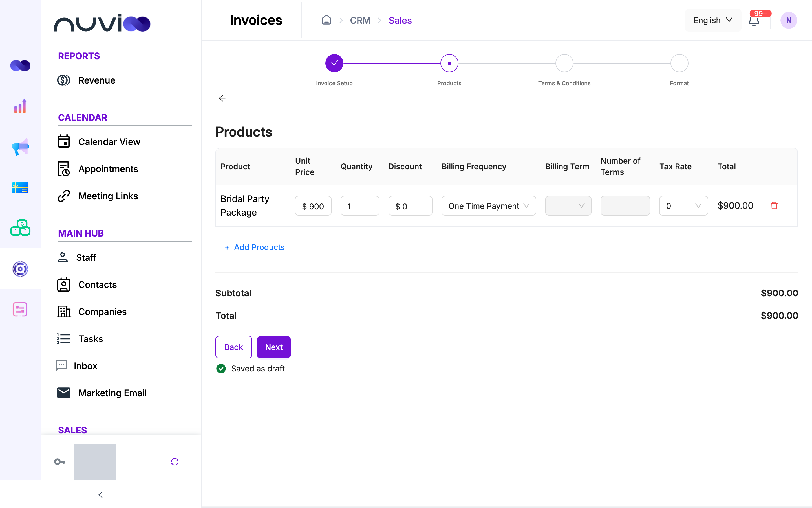Click the Revenue coin icon
812x508 pixels.
pyautogui.click(x=63, y=80)
